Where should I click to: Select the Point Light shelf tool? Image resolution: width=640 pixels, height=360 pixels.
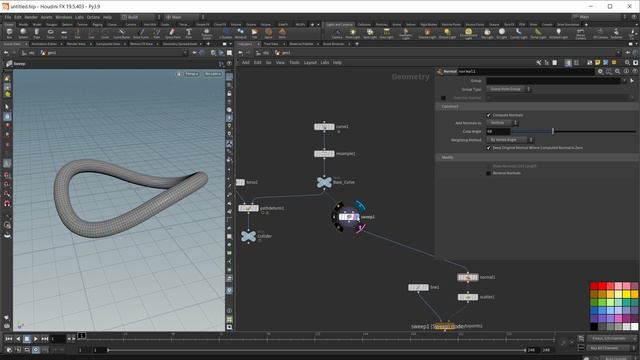[x=353, y=33]
